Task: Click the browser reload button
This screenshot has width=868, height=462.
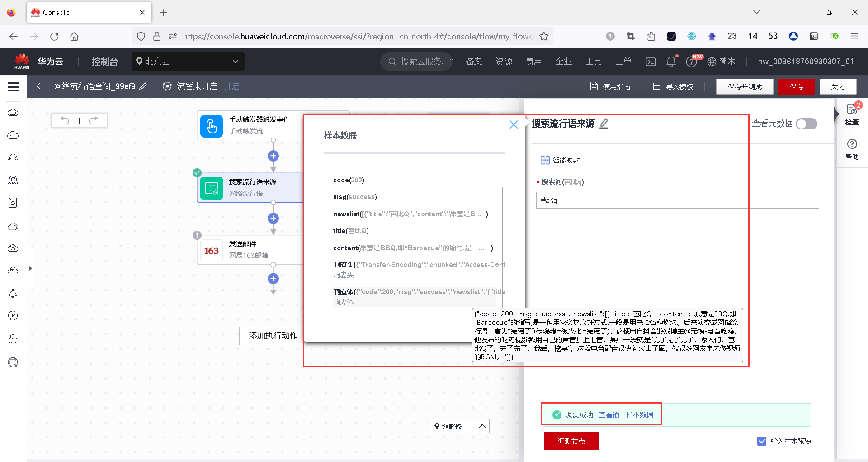Action: tap(54, 37)
